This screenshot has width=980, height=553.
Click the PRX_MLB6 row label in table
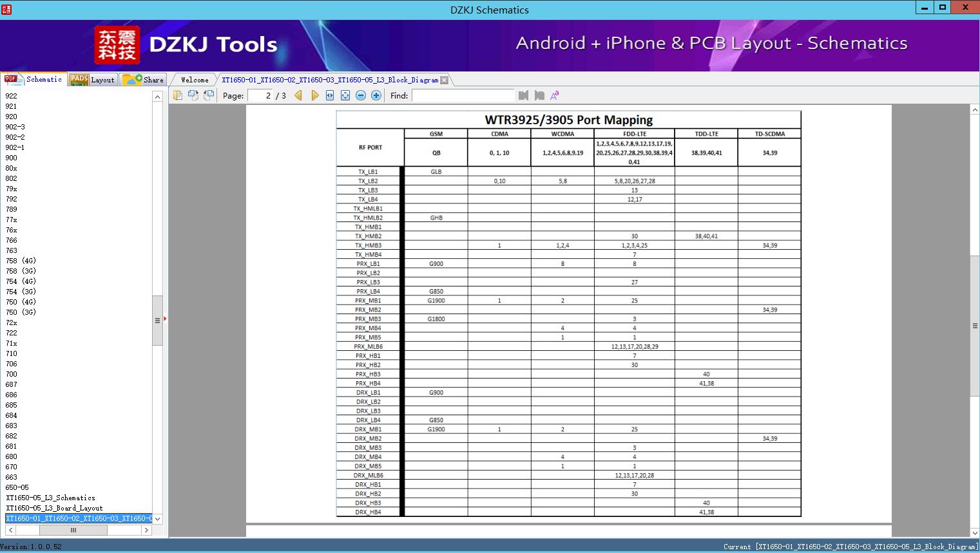click(x=368, y=346)
